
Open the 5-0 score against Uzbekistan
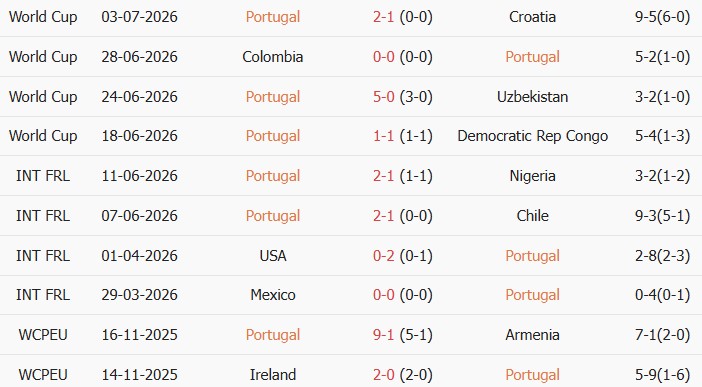pos(383,97)
